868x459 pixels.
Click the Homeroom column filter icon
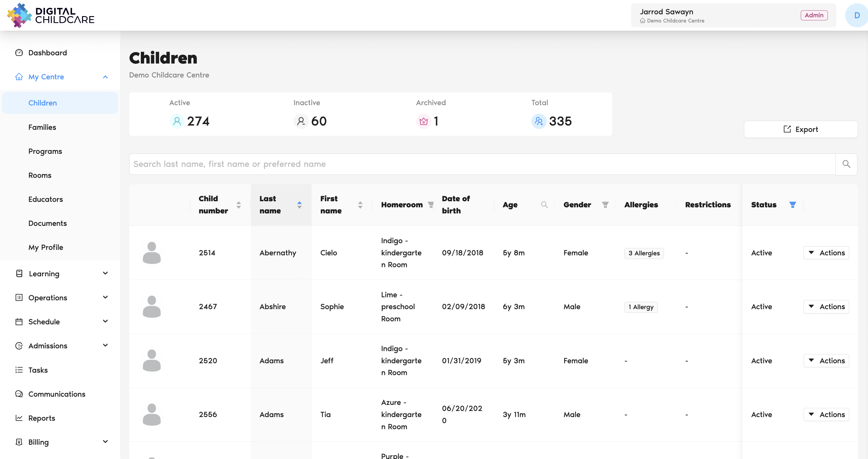(431, 204)
